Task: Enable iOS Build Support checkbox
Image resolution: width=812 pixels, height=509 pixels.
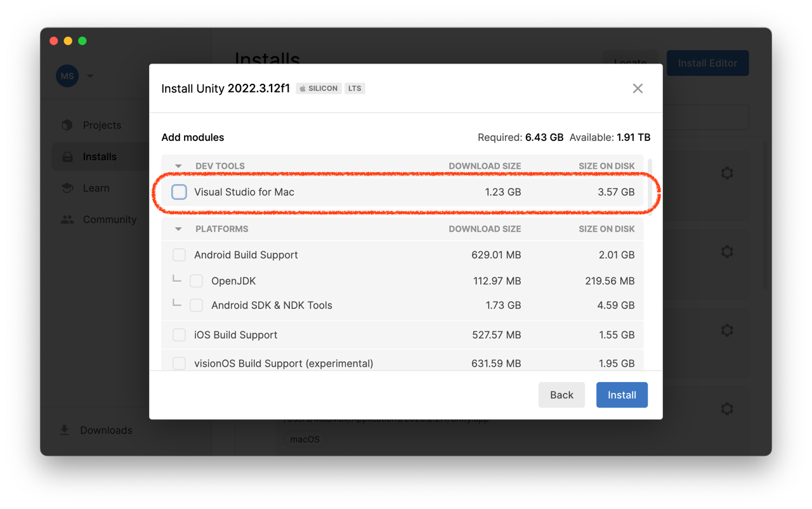Action: click(x=179, y=334)
